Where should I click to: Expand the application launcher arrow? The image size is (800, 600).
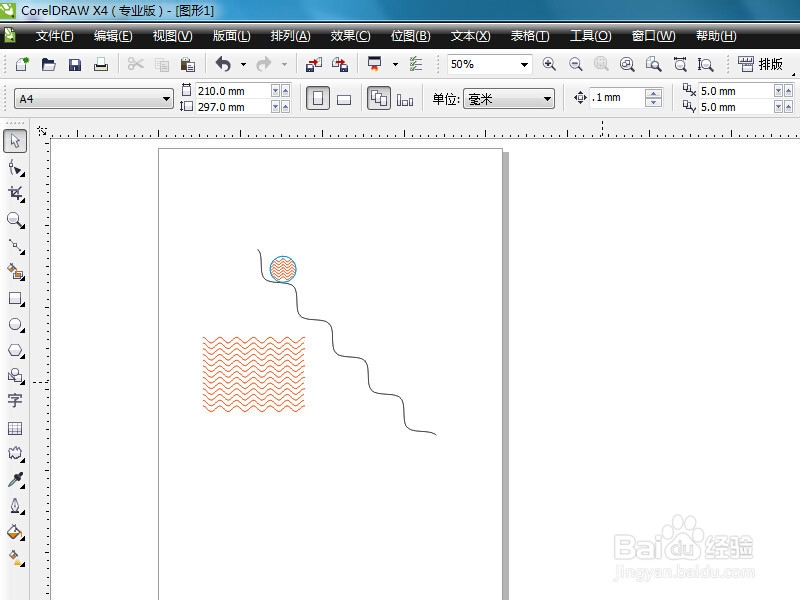395,64
